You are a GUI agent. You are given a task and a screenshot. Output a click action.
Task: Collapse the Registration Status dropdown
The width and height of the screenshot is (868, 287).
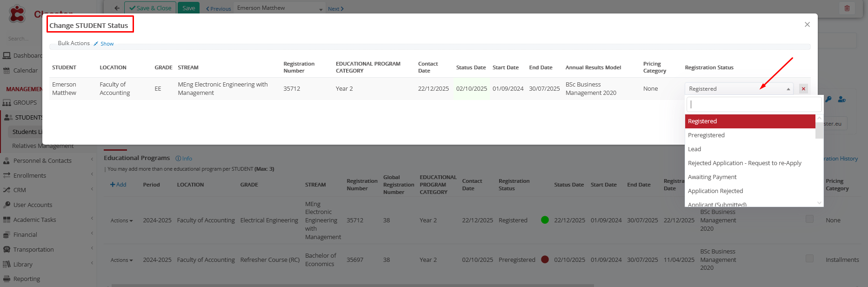click(x=788, y=89)
